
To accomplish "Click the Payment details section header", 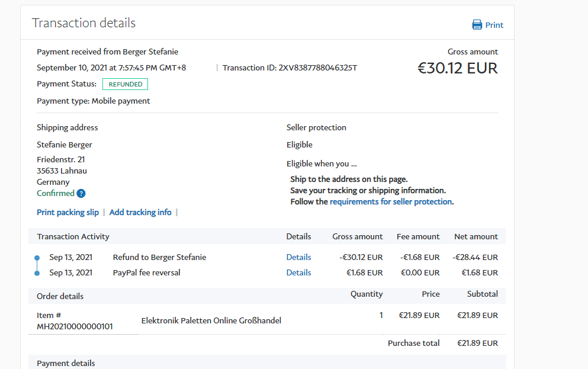I will pos(66,363).
